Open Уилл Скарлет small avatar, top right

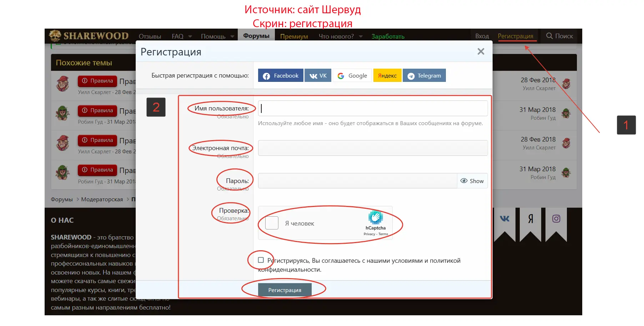(x=566, y=84)
